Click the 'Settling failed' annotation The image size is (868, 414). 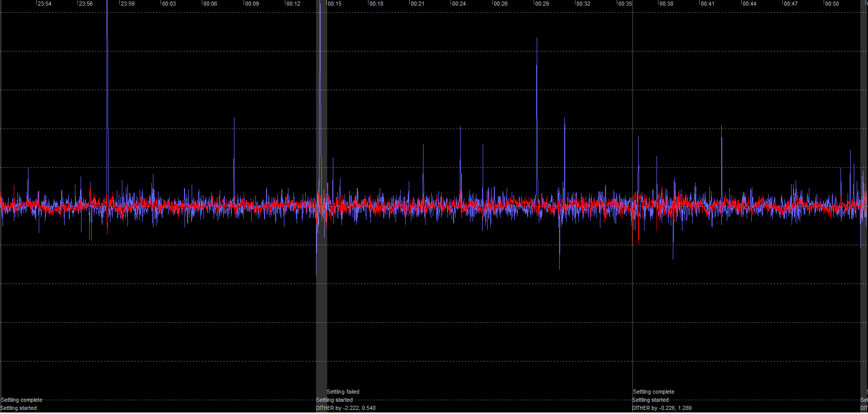(x=343, y=392)
